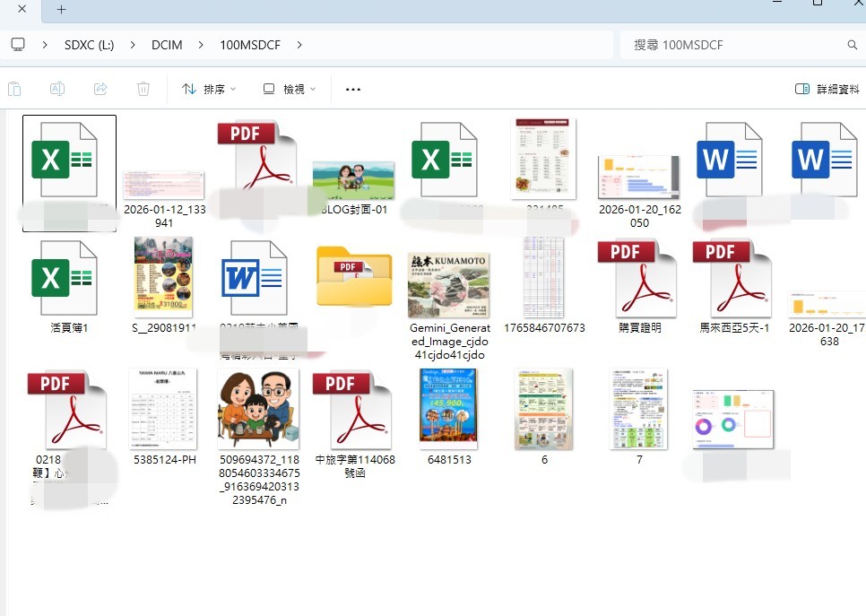Go to SDXC (L:) drive in breadcrumb
This screenshot has width=866, height=616.
[x=89, y=45]
